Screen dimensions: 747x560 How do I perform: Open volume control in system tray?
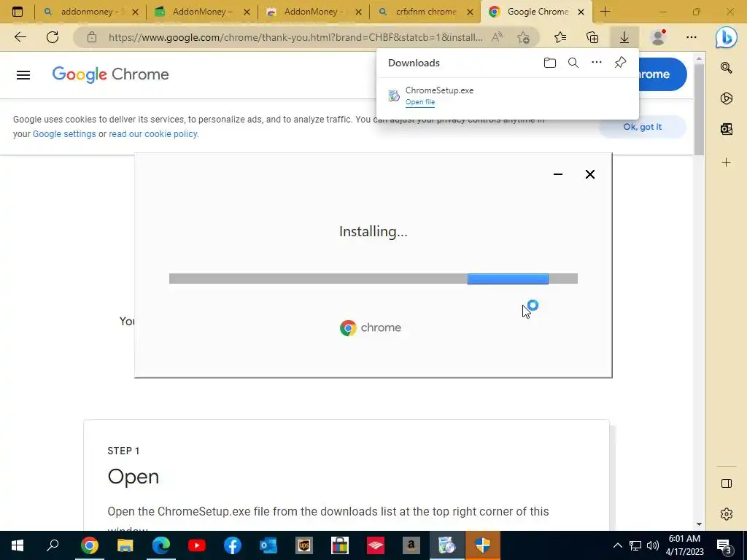click(653, 545)
